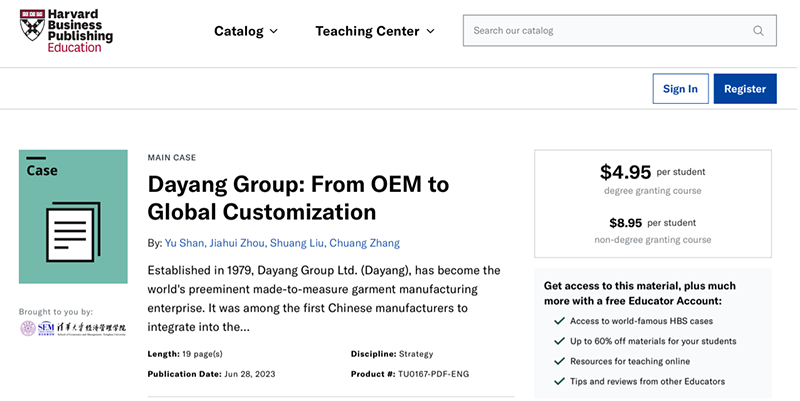This screenshot has height=401, width=800.
Task: Click the green Case document icon
Action: pos(73,216)
